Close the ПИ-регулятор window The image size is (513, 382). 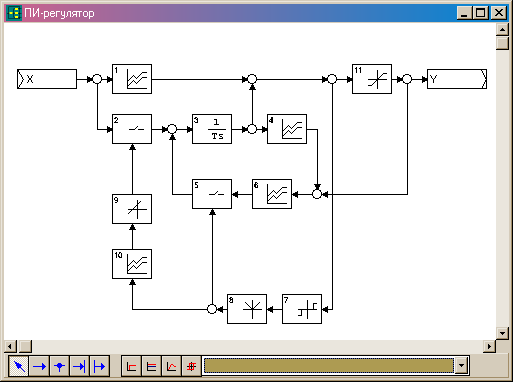click(x=499, y=13)
